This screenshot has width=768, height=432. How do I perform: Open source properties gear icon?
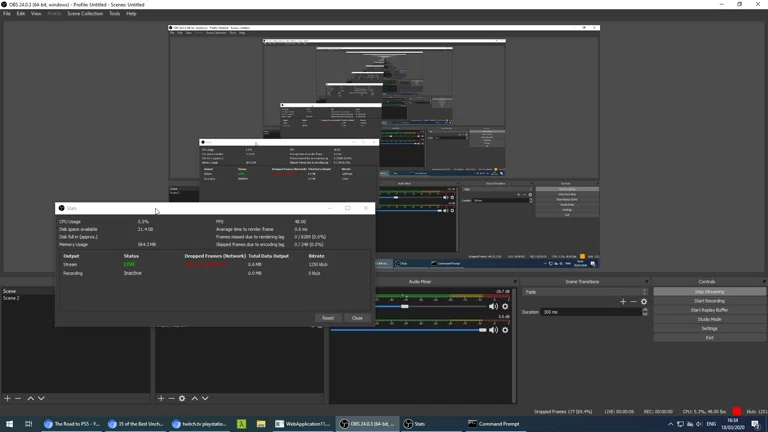pyautogui.click(x=182, y=398)
